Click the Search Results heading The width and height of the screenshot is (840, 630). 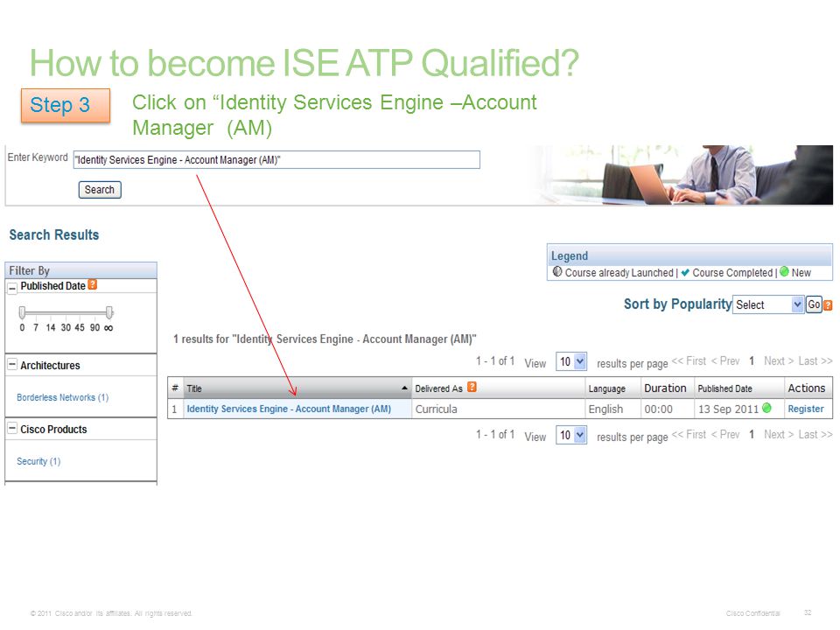(54, 234)
